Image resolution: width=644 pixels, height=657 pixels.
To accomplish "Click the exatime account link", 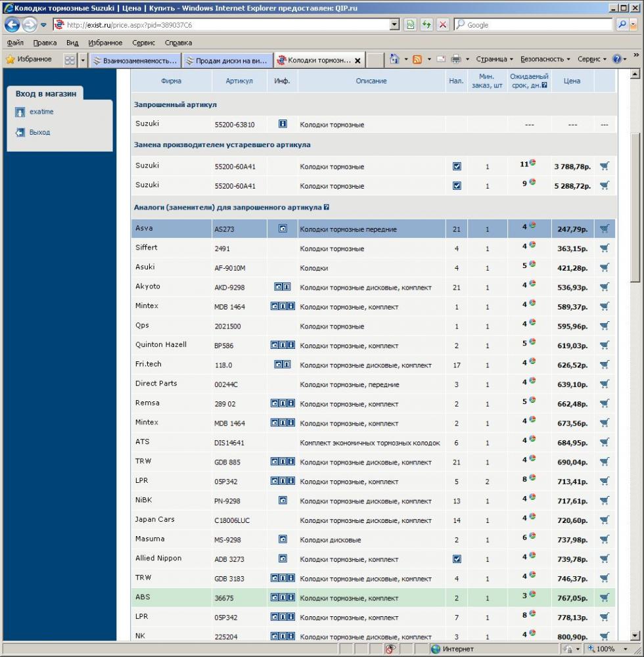I will (41, 112).
